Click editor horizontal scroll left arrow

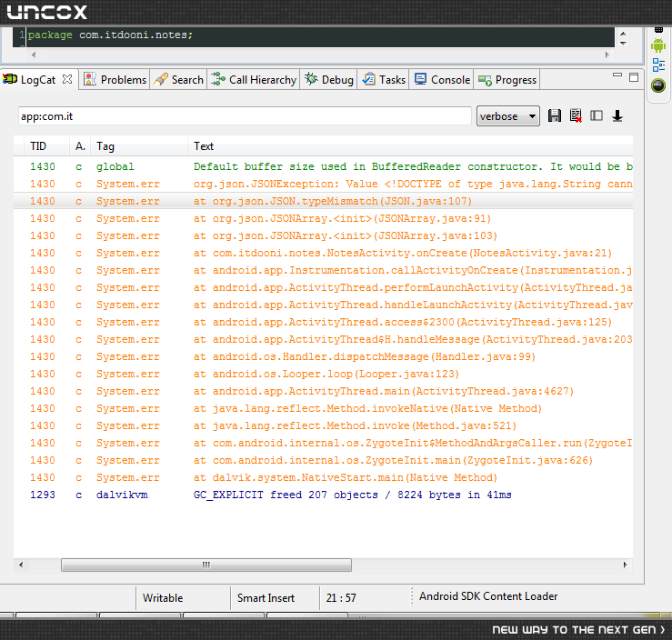coord(34,55)
